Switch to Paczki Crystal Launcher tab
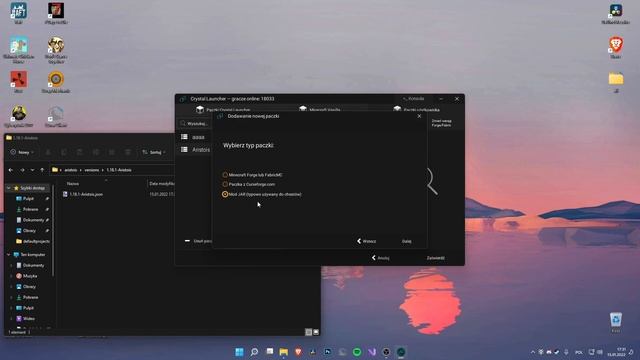 point(223,109)
